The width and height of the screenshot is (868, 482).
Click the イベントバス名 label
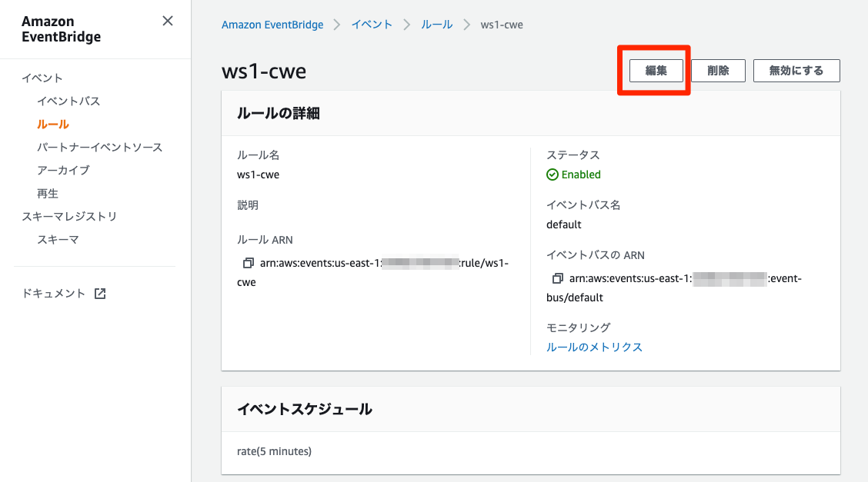coord(583,204)
